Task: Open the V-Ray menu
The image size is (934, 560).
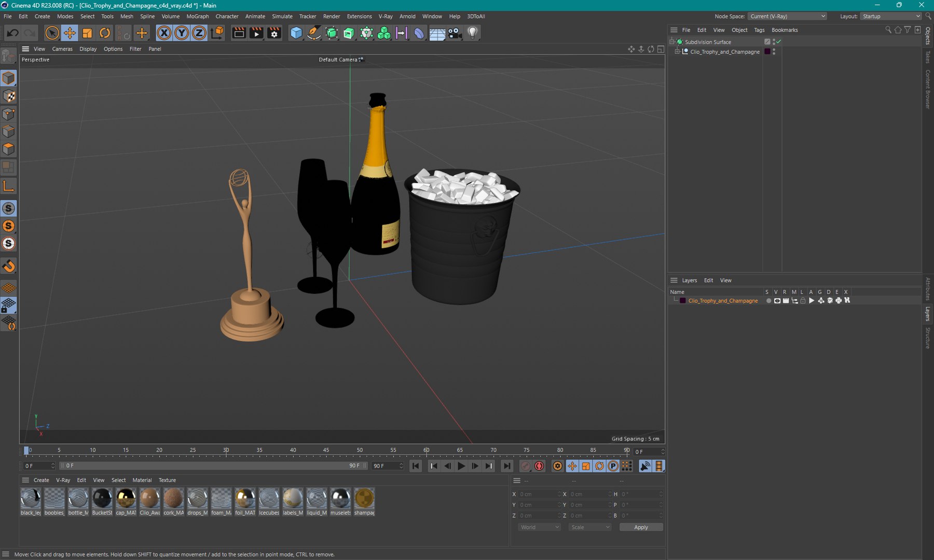Action: click(386, 16)
